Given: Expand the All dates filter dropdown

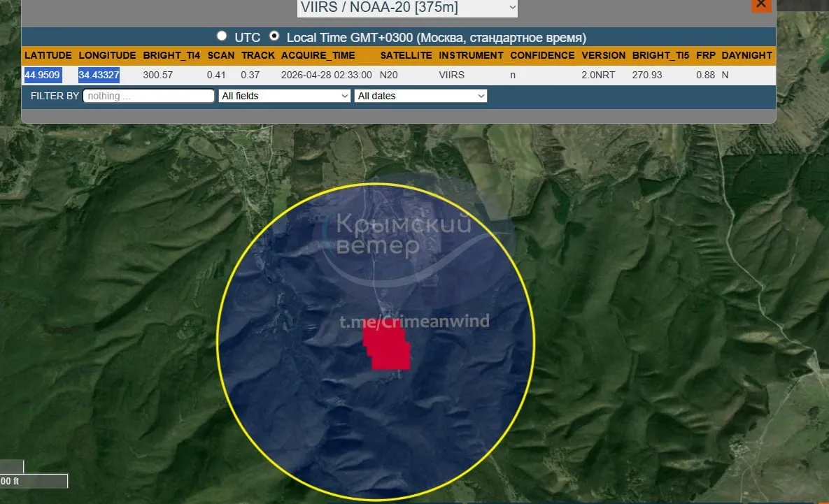Looking at the screenshot, I should (420, 96).
